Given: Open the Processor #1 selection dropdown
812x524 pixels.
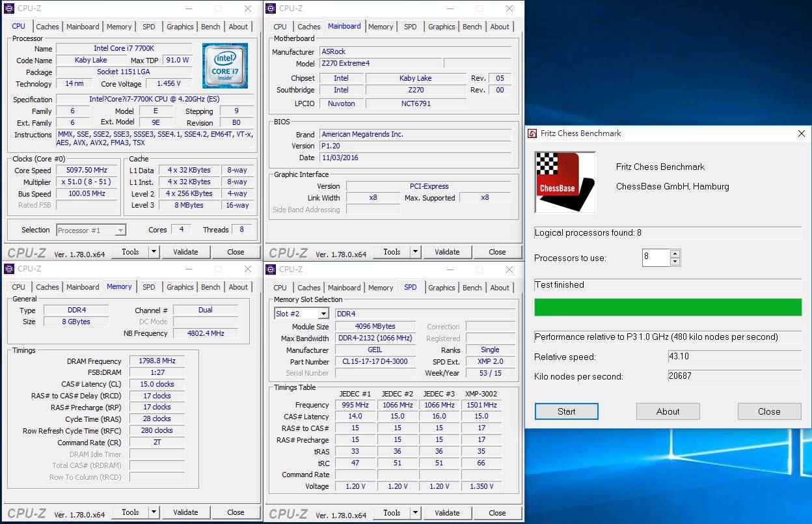Looking at the screenshot, I should 120,230.
